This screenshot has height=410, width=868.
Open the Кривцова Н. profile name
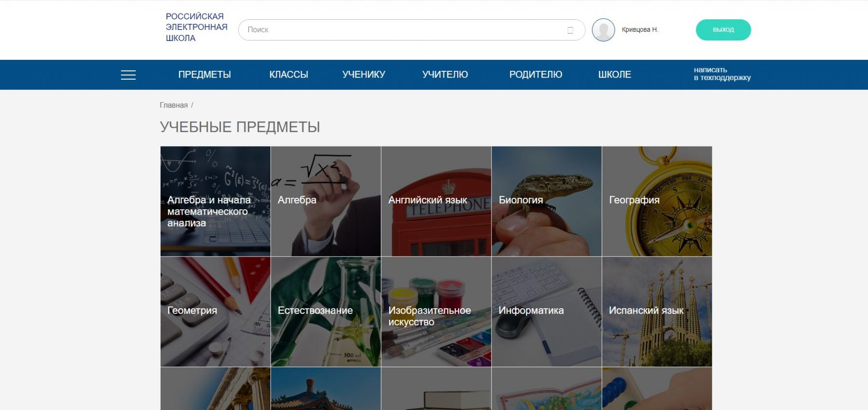tap(640, 30)
